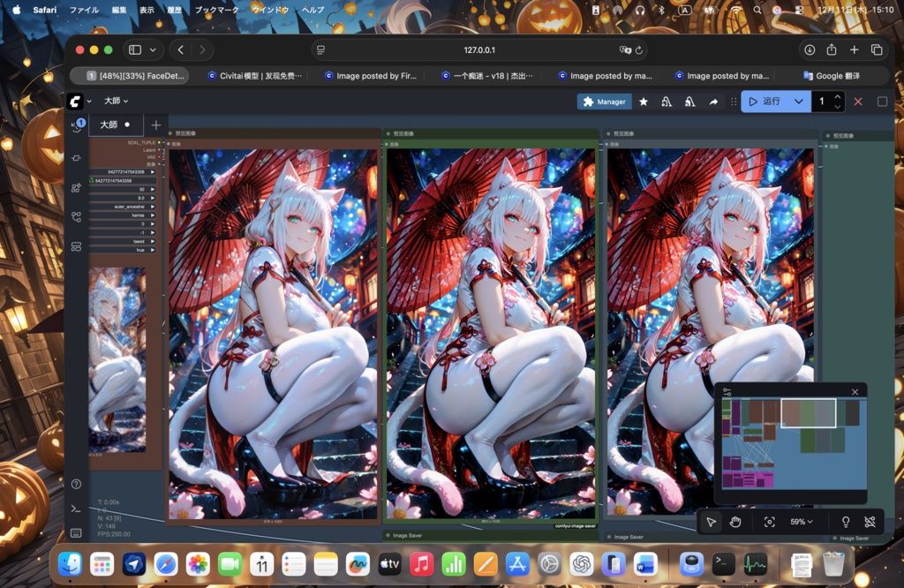Open the templates sidebar icon
The width and height of the screenshot is (904, 588).
click(x=76, y=246)
